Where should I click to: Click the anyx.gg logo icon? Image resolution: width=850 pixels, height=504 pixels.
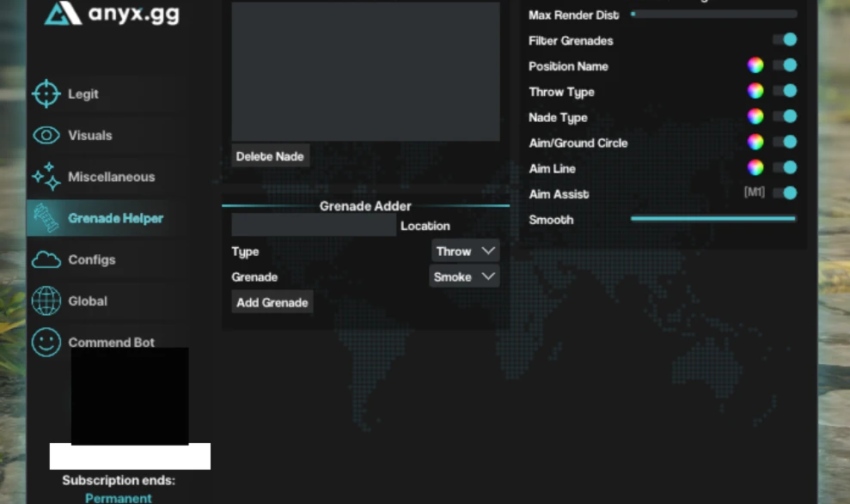tap(63, 13)
